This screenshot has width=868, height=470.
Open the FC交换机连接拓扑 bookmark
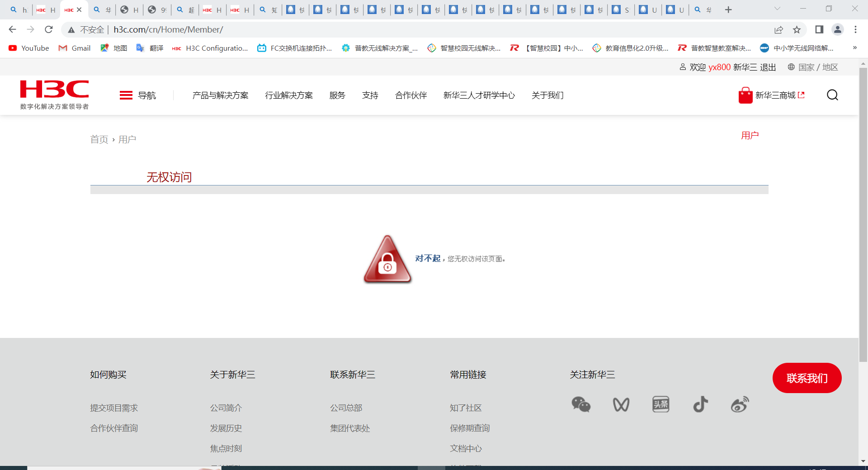(x=295, y=48)
